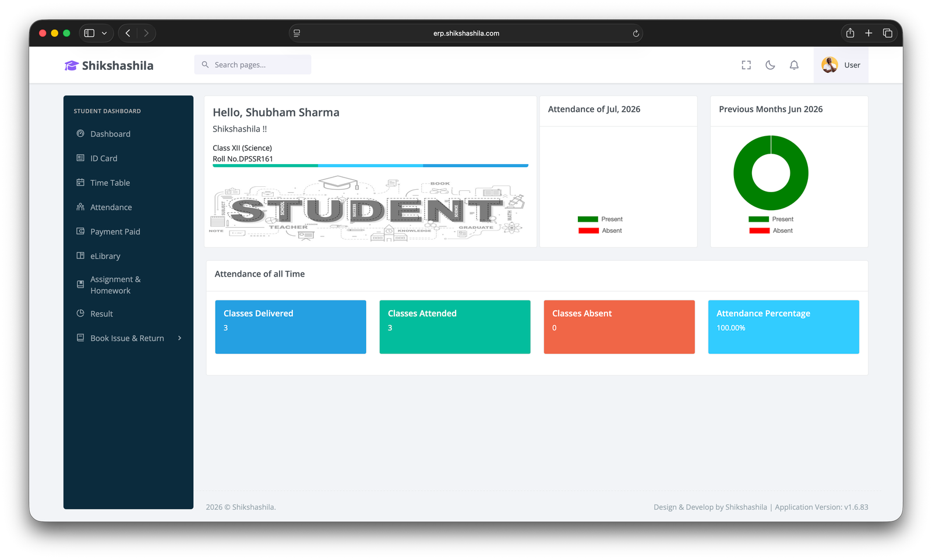This screenshot has width=932, height=560.
Task: Click eLibrary book icon
Action: [80, 256]
